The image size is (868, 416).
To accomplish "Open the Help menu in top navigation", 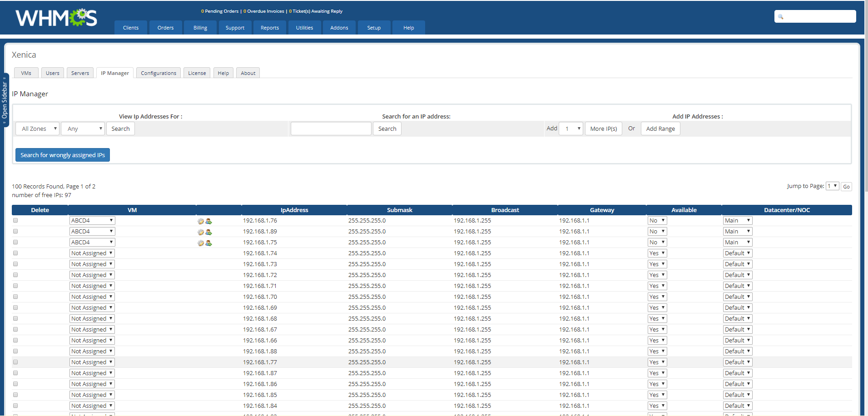I will point(409,28).
